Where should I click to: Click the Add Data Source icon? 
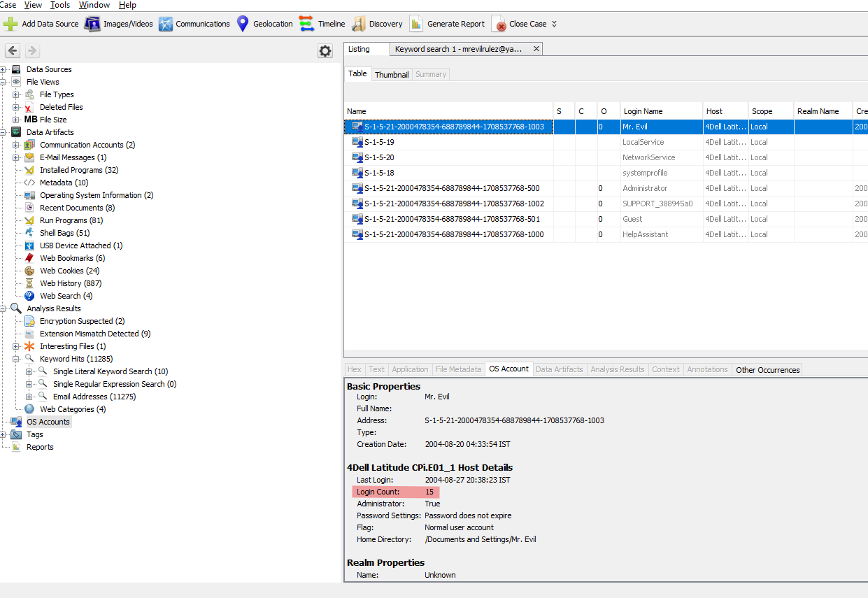pos(10,23)
